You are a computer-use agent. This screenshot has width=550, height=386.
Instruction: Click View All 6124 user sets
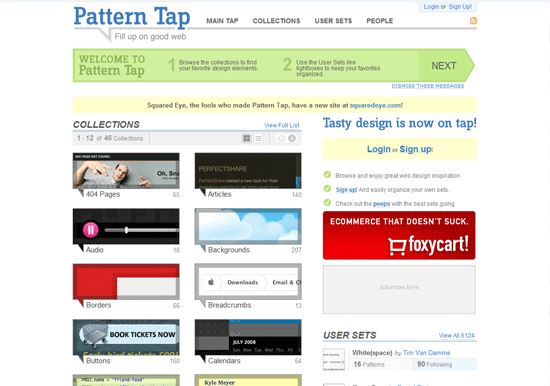[456, 335]
